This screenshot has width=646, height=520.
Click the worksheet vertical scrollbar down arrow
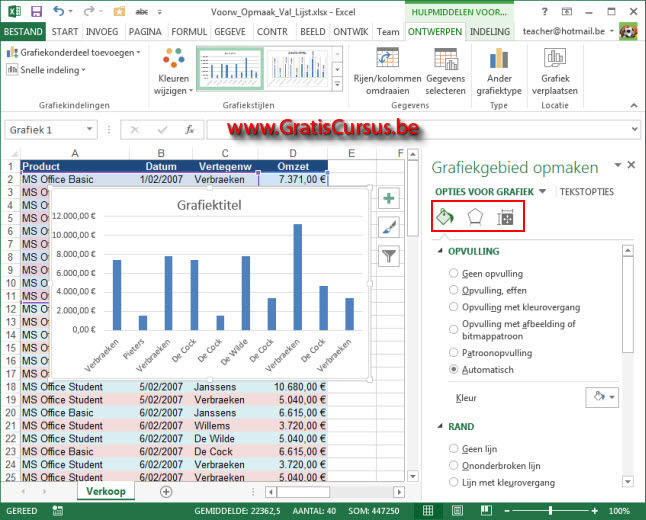[413, 476]
